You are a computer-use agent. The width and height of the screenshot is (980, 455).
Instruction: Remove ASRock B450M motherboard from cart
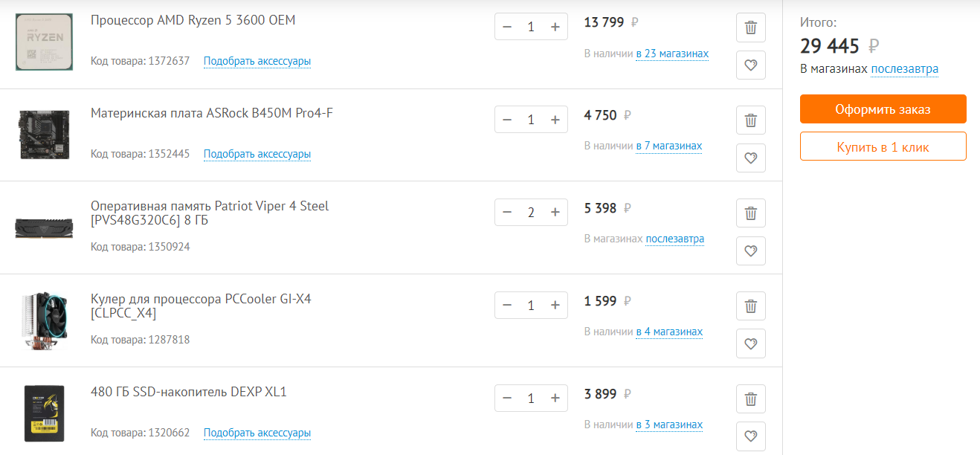[x=750, y=120]
